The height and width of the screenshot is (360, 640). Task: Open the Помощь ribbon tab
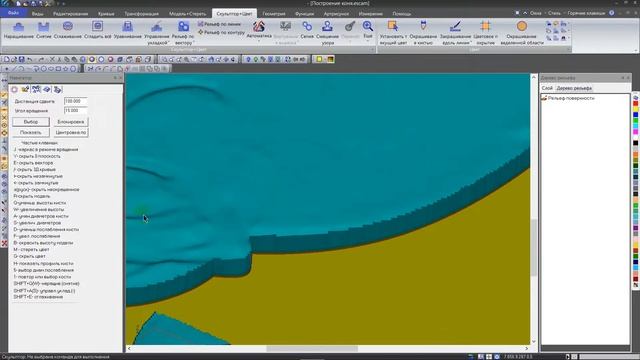coord(402,13)
